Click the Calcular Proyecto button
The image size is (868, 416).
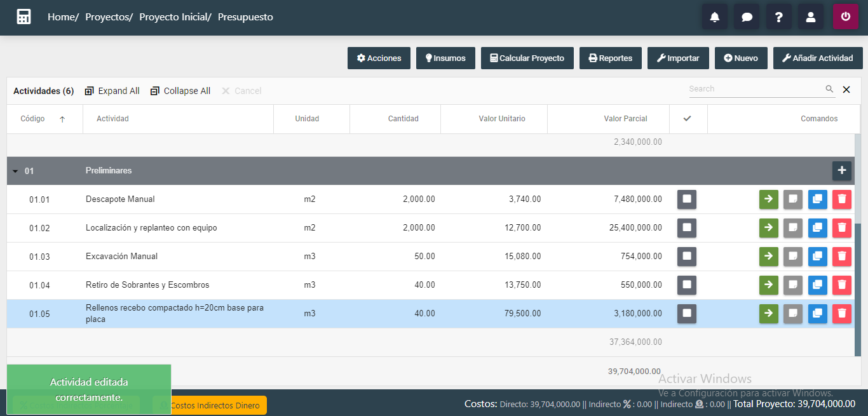click(527, 58)
